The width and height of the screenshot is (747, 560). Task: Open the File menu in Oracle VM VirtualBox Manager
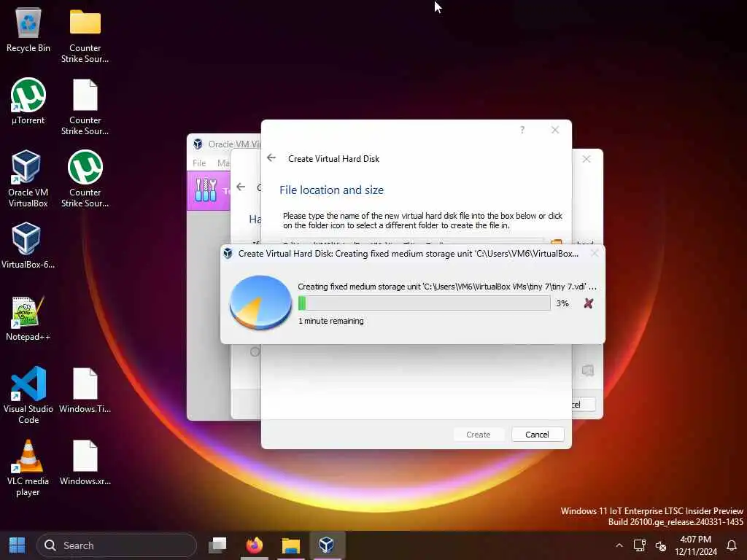pyautogui.click(x=199, y=163)
